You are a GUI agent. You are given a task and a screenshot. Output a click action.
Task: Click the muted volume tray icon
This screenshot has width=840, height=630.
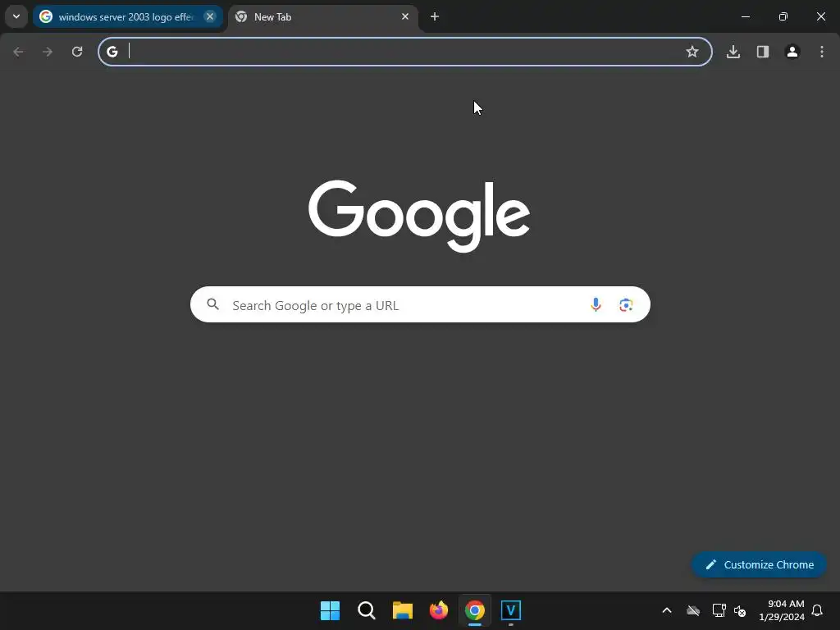pyautogui.click(x=740, y=610)
